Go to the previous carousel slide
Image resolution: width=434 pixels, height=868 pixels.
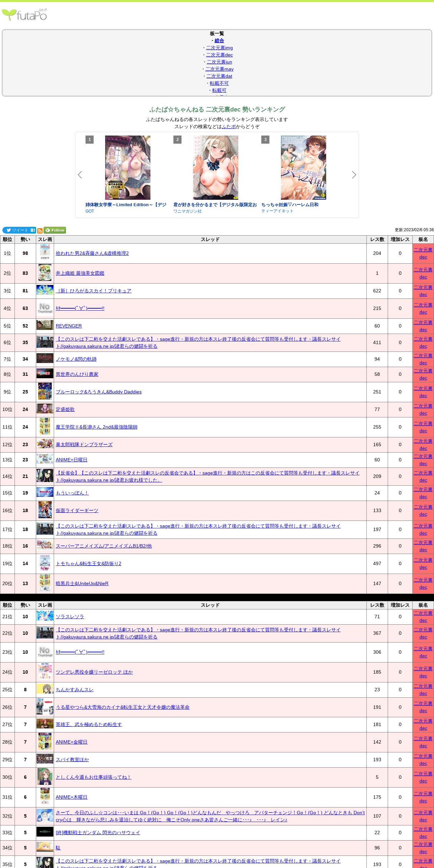pos(80,175)
